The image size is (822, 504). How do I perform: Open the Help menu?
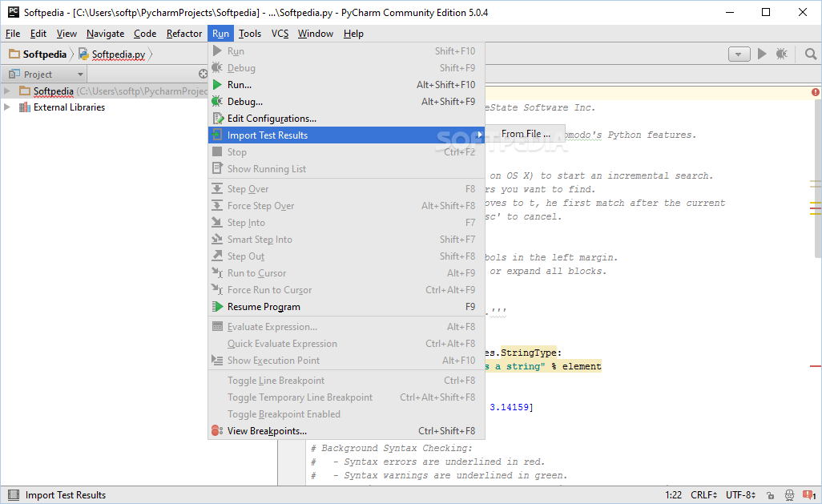tap(353, 34)
